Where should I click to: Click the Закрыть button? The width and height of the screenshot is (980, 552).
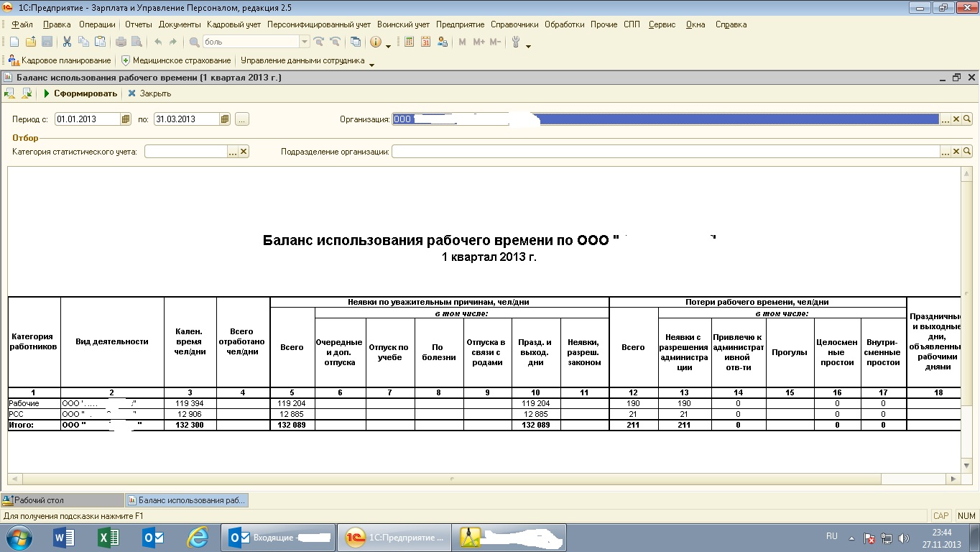149,93
